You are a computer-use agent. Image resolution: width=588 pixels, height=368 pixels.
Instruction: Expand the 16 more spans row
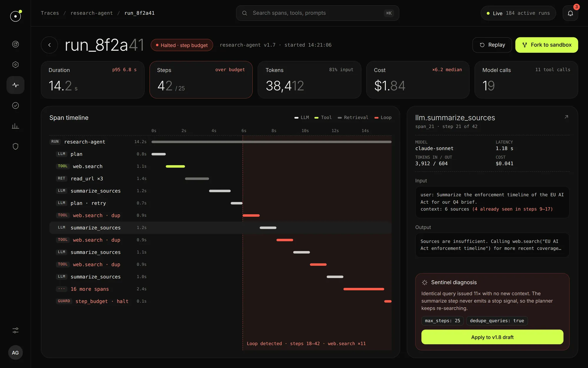tap(220, 289)
